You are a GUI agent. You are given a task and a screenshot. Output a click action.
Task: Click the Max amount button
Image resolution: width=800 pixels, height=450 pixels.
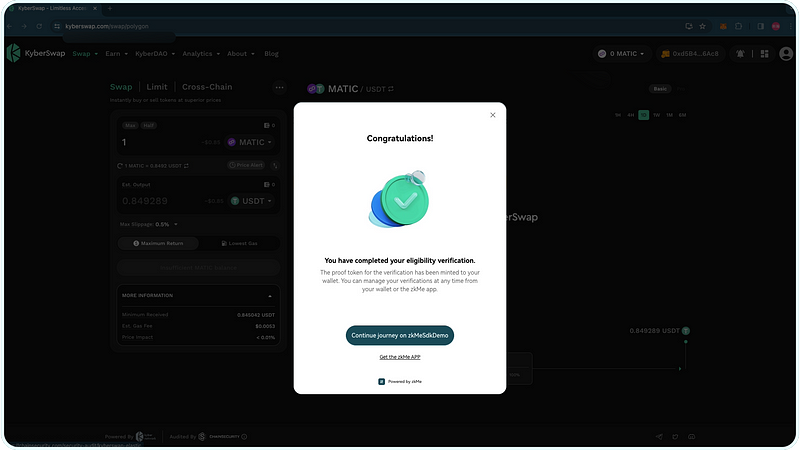tap(130, 126)
